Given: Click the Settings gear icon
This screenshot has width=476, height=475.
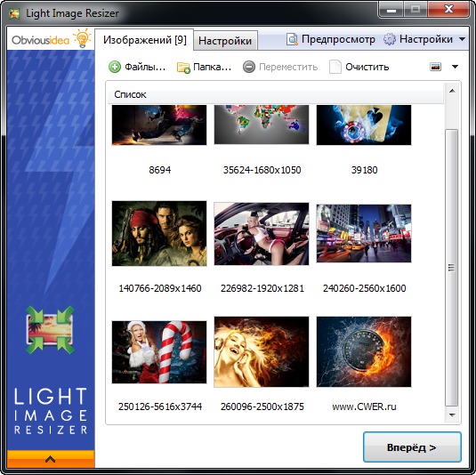Looking at the screenshot, I should click(x=390, y=39).
